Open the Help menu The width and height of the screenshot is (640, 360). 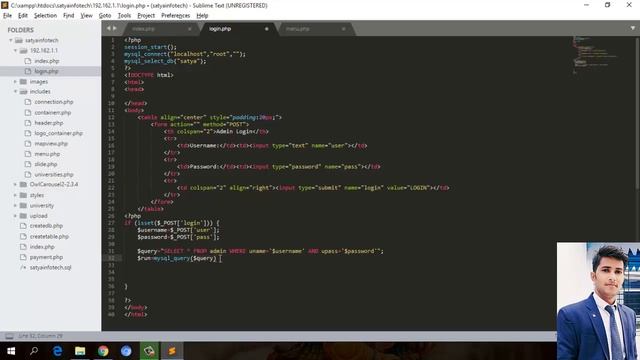(x=202, y=16)
